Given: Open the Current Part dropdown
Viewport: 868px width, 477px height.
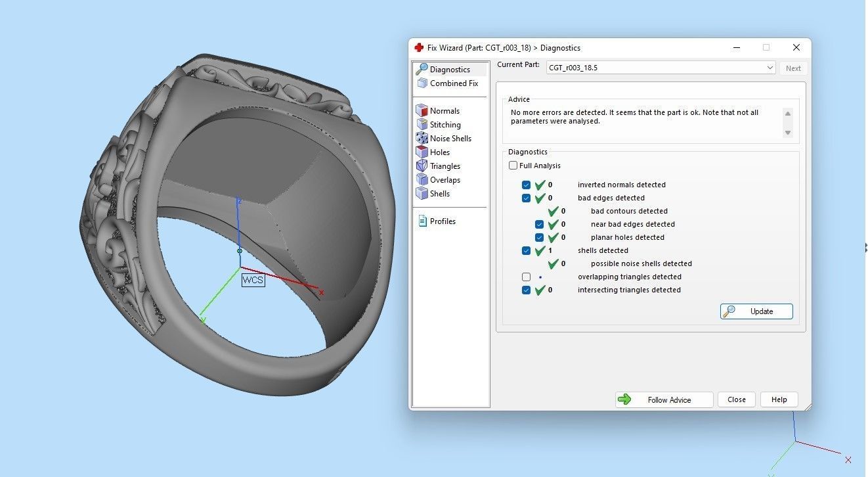Looking at the screenshot, I should click(661, 68).
